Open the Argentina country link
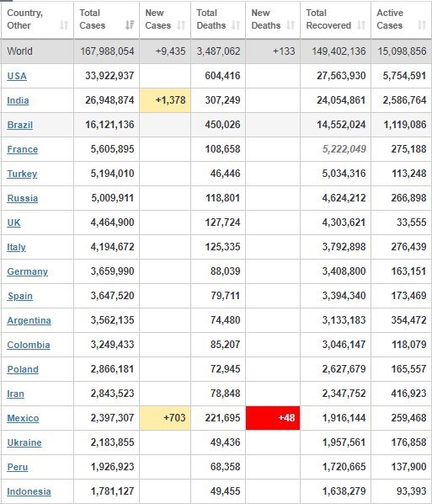 pos(29,320)
